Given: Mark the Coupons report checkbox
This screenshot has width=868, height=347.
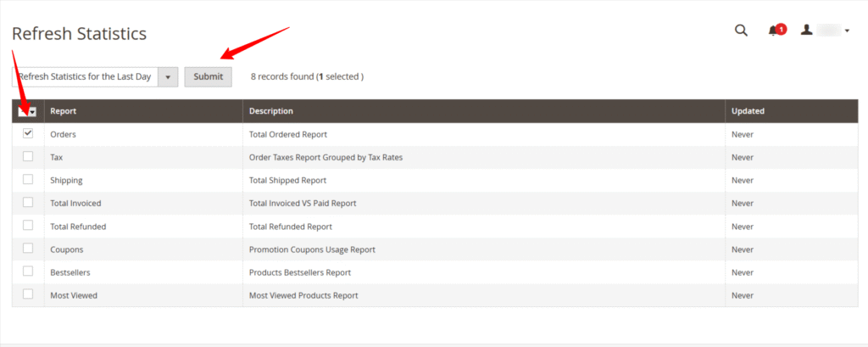Looking at the screenshot, I should click(28, 249).
